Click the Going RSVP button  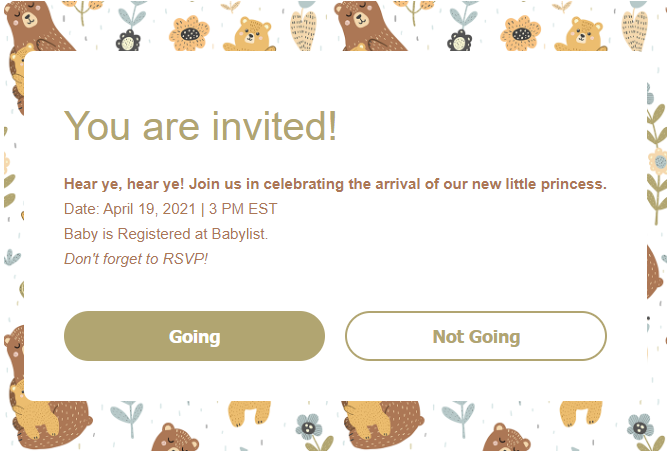point(194,336)
